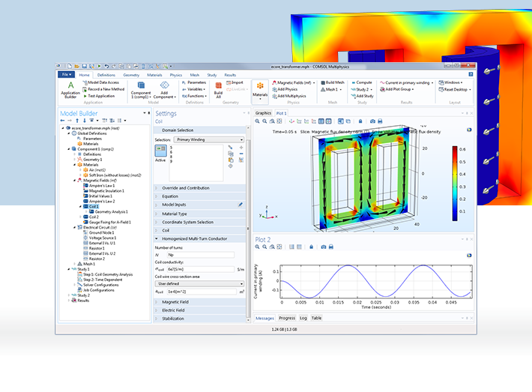Screen dimensions: 532x392
Task: Toggle the grid display button in Plot 1 toolbar
Action: pos(321,121)
